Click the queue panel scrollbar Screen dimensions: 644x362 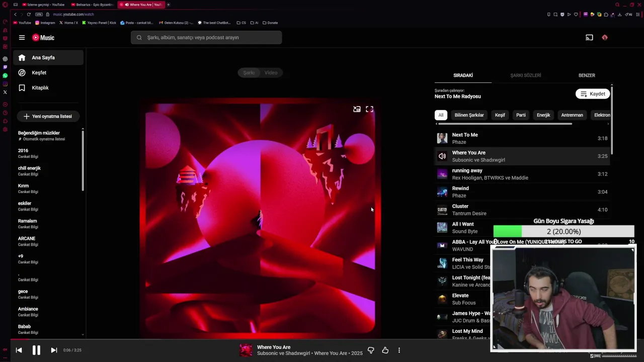click(x=612, y=121)
